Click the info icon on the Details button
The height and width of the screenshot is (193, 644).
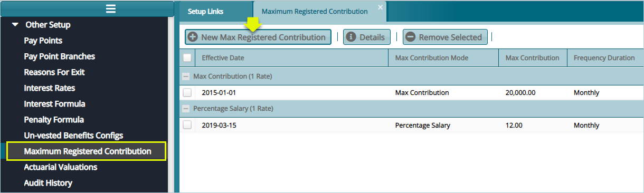pyautogui.click(x=352, y=37)
